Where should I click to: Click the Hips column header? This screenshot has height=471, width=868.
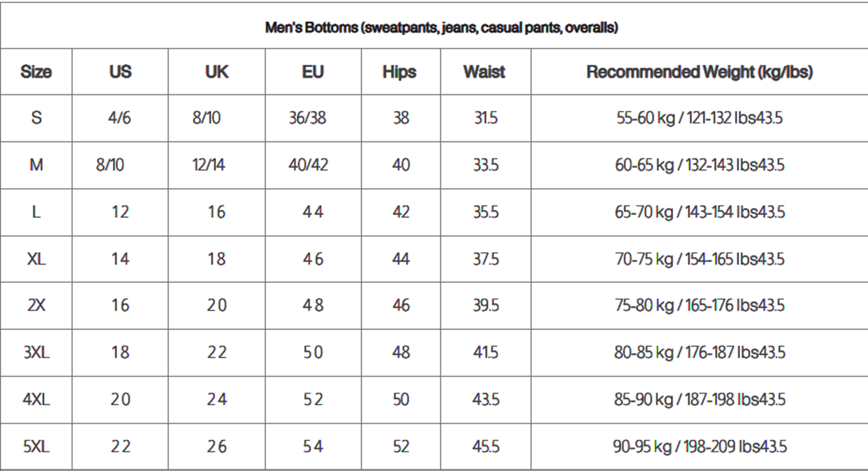[399, 72]
